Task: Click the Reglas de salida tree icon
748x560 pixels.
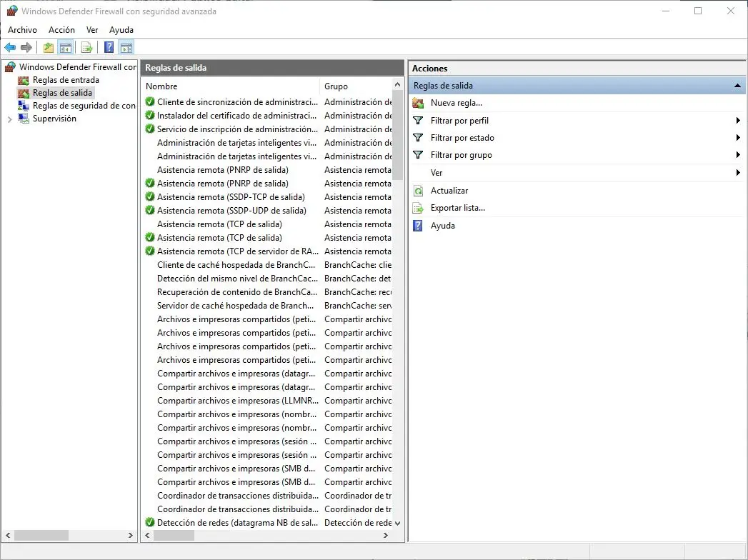Action: tap(24, 93)
